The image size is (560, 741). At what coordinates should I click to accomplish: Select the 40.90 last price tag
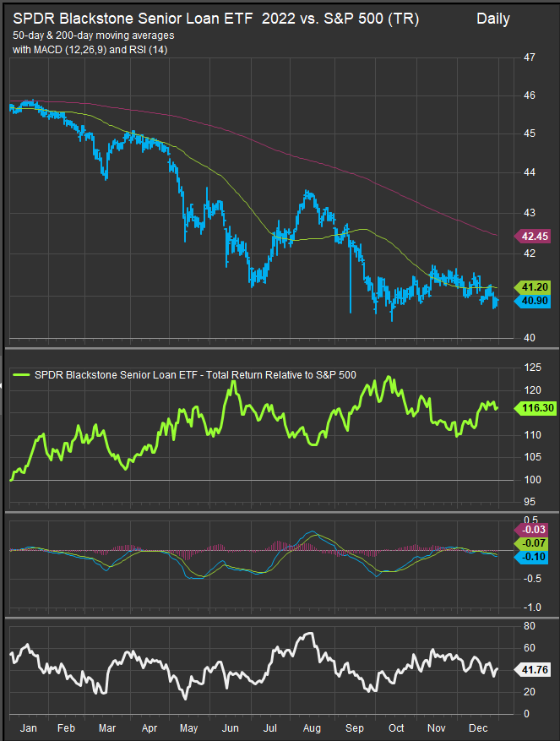[x=532, y=301]
